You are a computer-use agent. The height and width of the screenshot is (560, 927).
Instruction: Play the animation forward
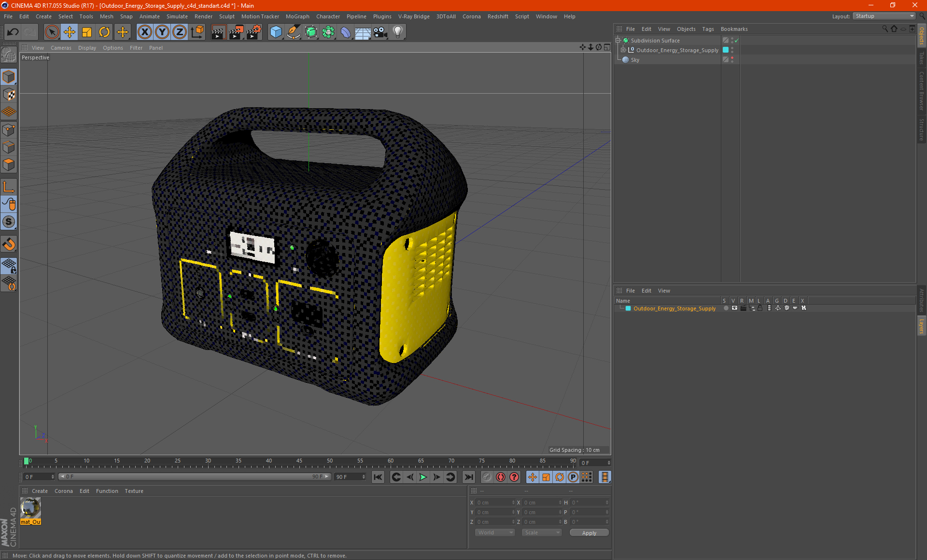tap(423, 477)
